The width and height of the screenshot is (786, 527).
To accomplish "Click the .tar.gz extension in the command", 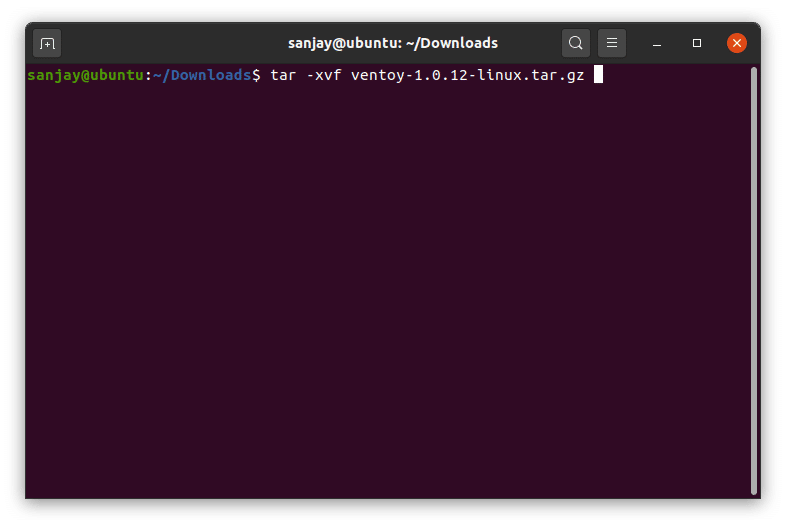I will (x=553, y=75).
